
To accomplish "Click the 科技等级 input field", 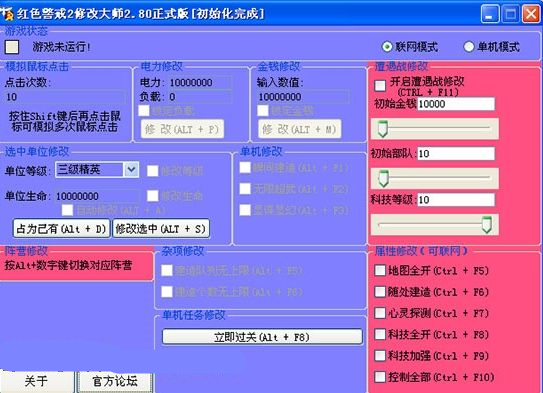I will (x=456, y=200).
